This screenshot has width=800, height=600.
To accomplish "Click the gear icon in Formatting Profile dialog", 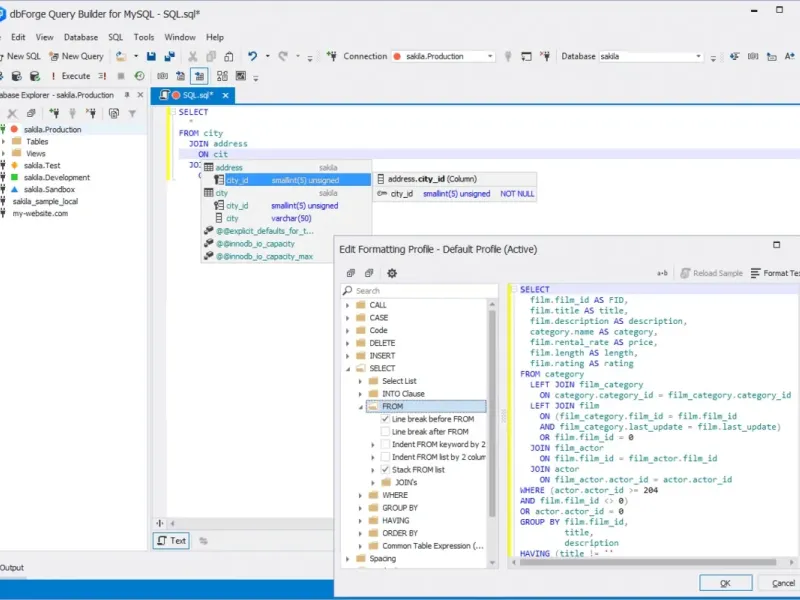I will 392,273.
